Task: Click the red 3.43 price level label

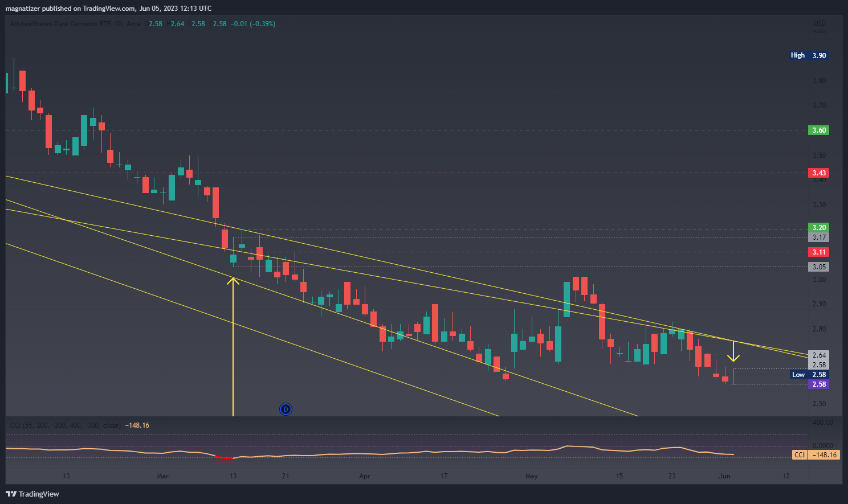Action: coord(819,173)
